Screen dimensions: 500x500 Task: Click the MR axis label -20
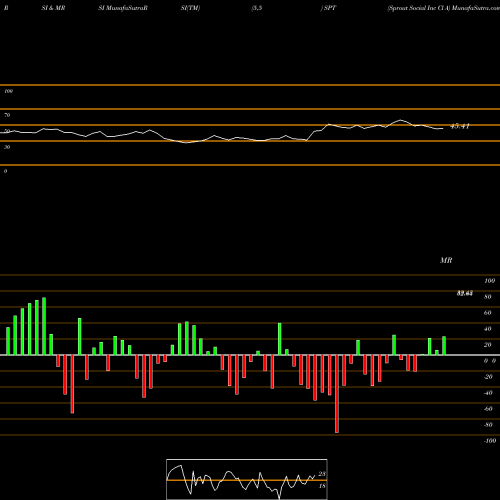[x=488, y=377]
